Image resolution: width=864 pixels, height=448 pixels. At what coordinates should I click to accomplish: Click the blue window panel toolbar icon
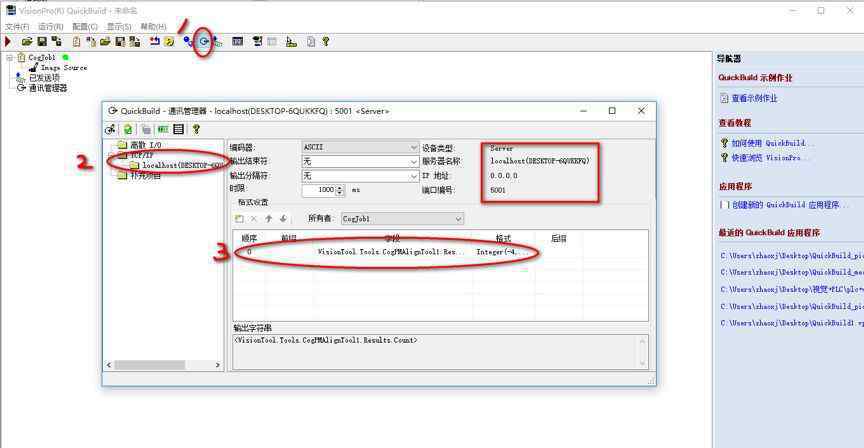click(237, 41)
